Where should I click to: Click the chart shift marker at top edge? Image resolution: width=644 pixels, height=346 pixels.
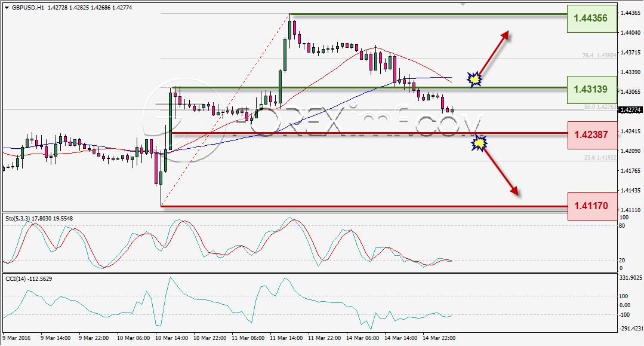pos(463,4)
